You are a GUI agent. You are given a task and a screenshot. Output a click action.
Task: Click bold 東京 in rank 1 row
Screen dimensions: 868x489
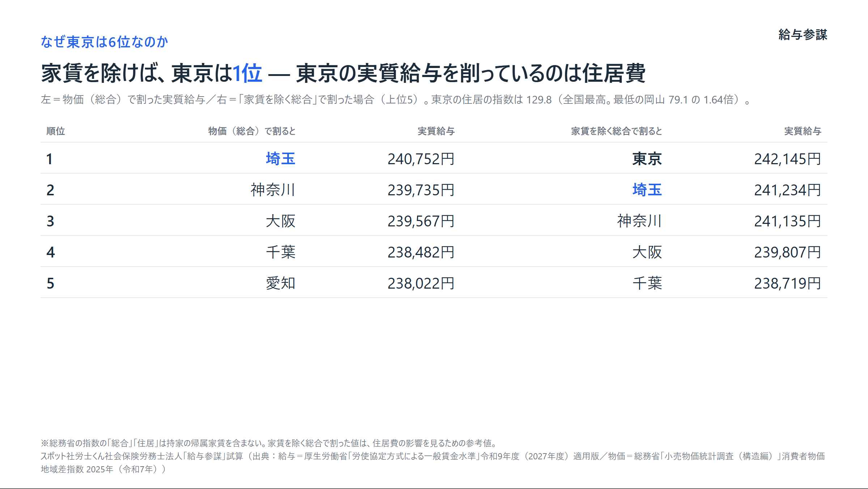pyautogui.click(x=647, y=159)
